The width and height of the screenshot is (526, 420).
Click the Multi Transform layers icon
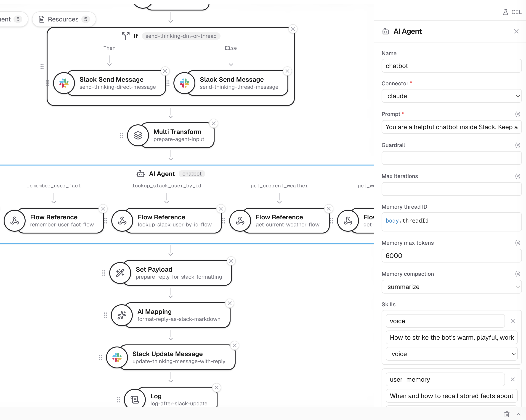(138, 135)
